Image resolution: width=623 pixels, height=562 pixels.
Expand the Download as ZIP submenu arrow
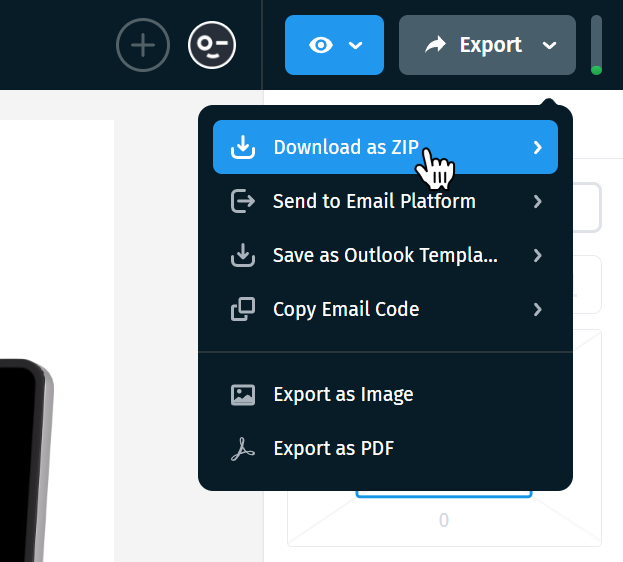pyautogui.click(x=538, y=147)
